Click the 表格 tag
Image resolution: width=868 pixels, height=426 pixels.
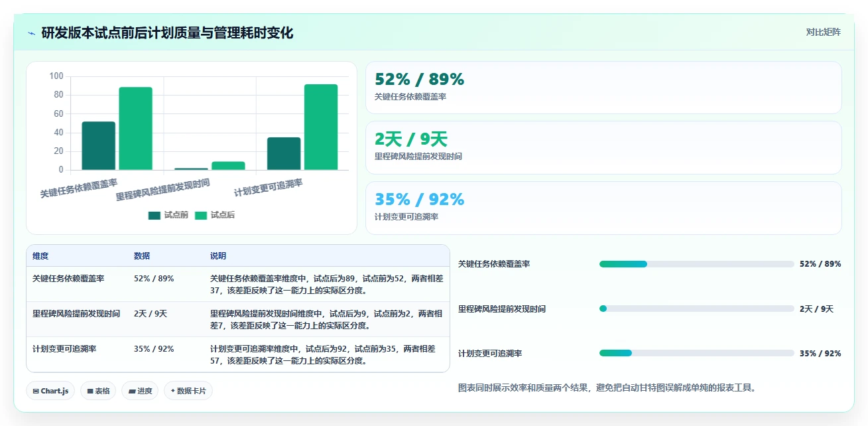pos(98,391)
